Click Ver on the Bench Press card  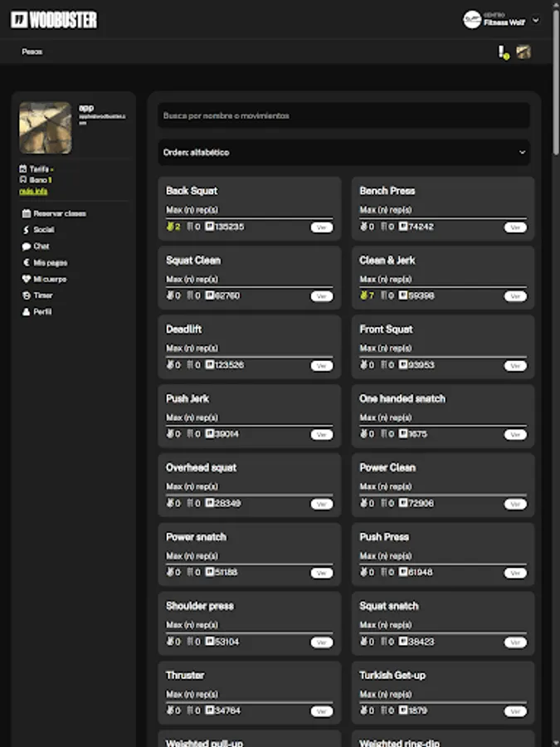pos(515,226)
